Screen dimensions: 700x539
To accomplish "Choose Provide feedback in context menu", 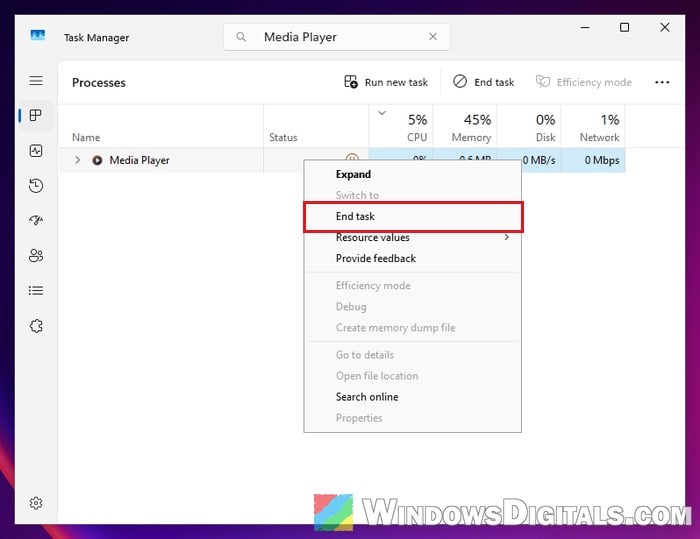I will 412,258.
